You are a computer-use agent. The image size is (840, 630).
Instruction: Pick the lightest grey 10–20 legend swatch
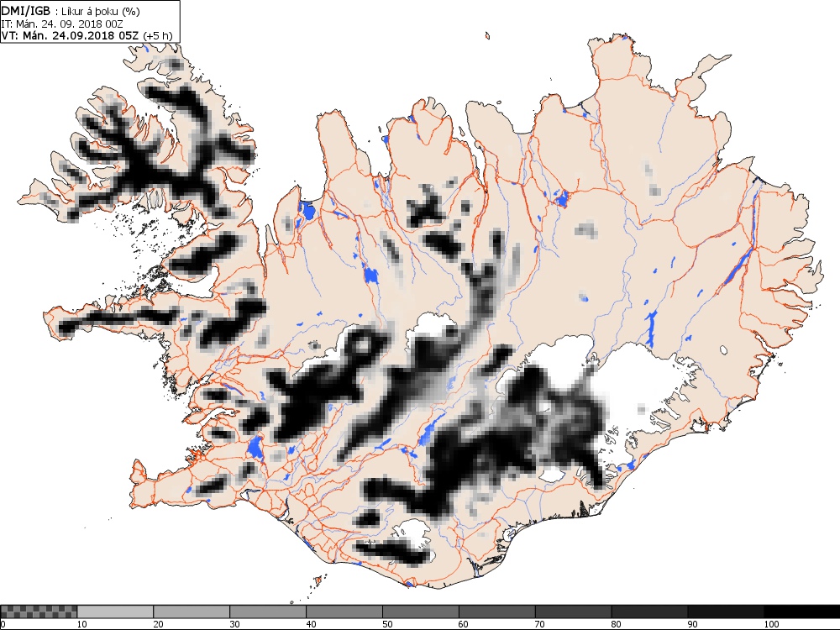[x=115, y=612]
